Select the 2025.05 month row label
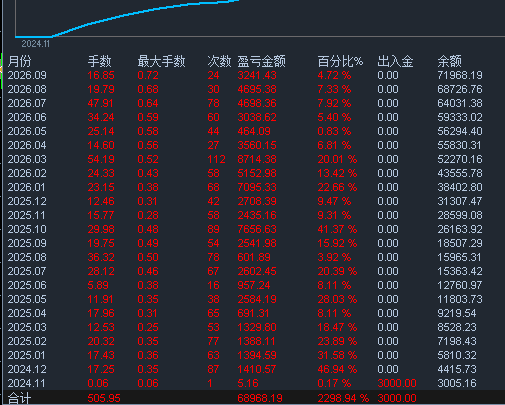The height and width of the screenshot is (405, 505). coord(27,299)
